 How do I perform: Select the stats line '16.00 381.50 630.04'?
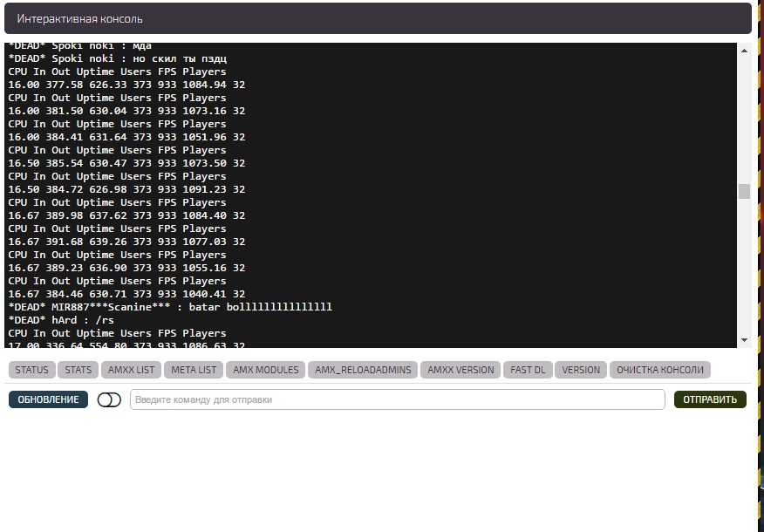point(126,111)
